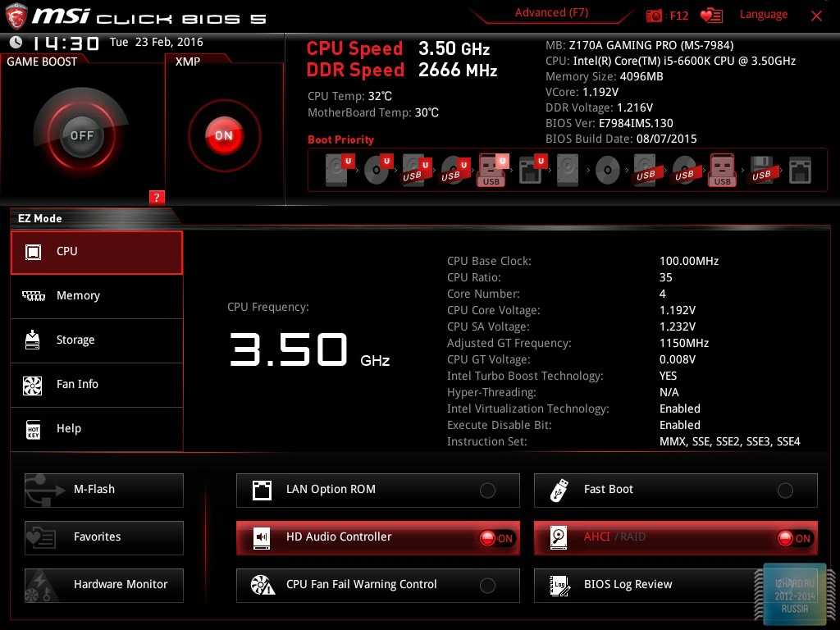This screenshot has height=630, width=840.
Task: Select the first hard disk boot priority icon
Action: [337, 171]
